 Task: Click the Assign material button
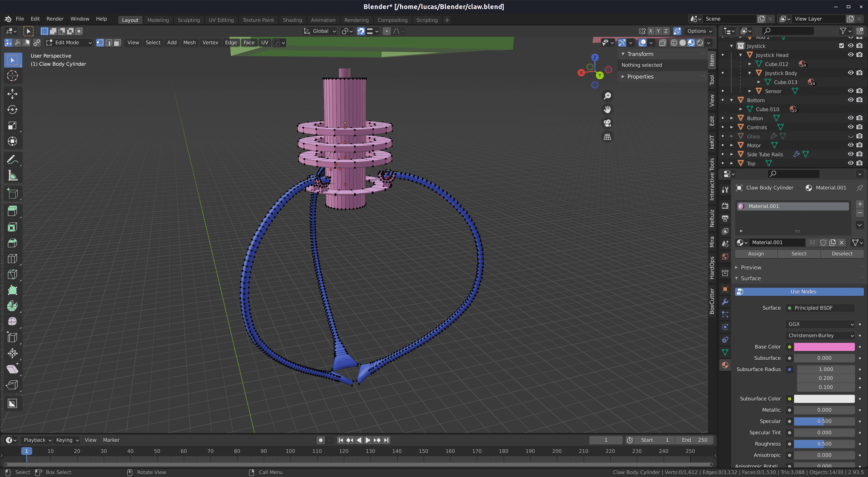pyautogui.click(x=756, y=253)
